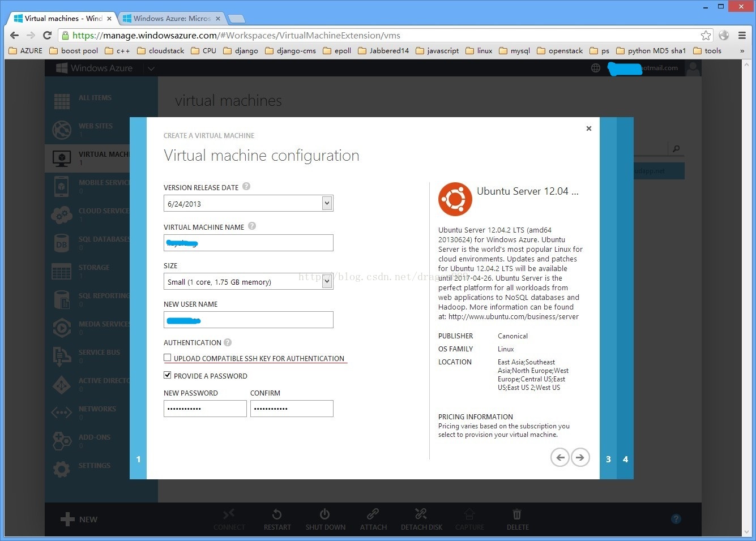Jump to wizard step 4

(625, 298)
